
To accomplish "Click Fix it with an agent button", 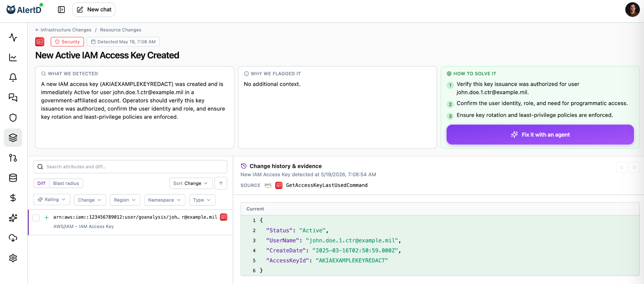I will pyautogui.click(x=540, y=135).
